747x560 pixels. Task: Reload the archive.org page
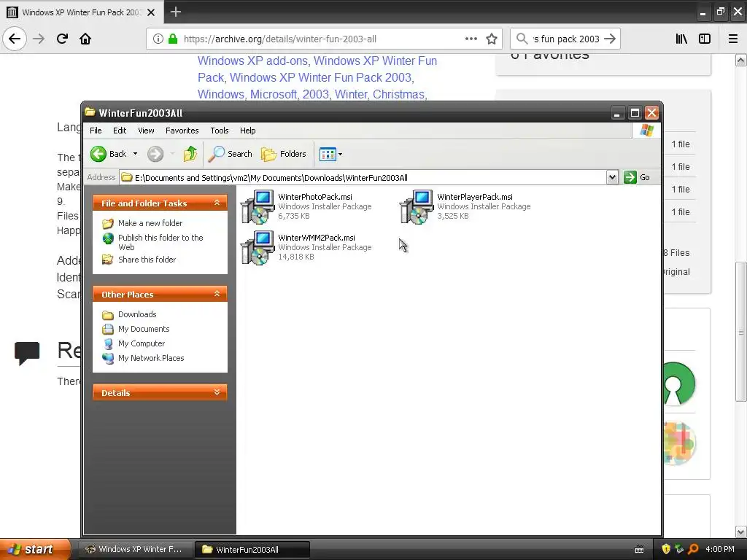[62, 39]
